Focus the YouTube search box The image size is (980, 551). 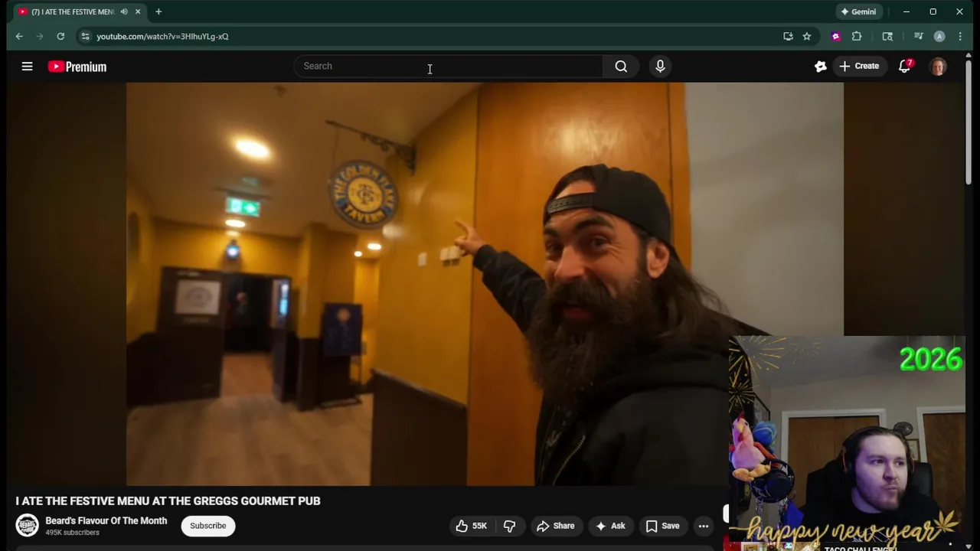(x=448, y=67)
